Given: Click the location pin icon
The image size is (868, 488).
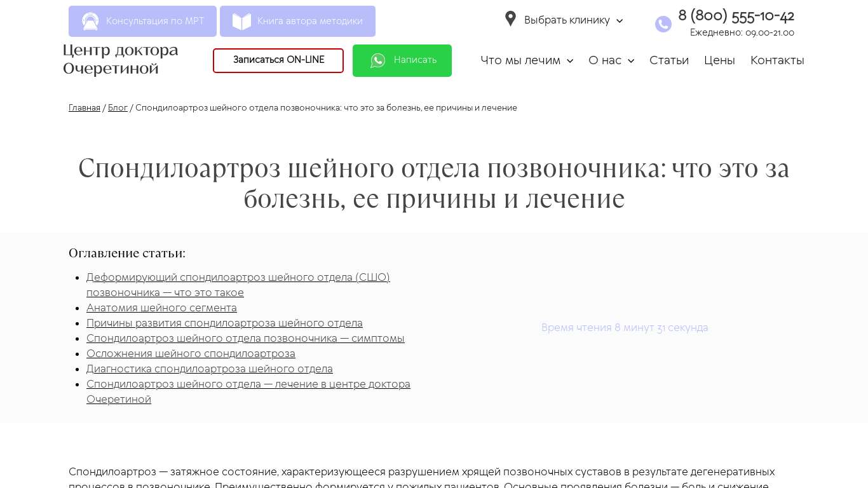Looking at the screenshot, I should coord(510,19).
